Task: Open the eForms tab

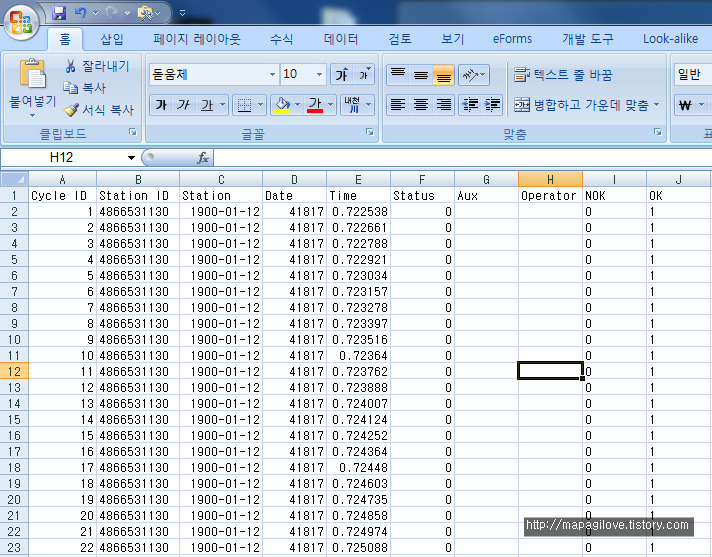Action: [x=512, y=39]
